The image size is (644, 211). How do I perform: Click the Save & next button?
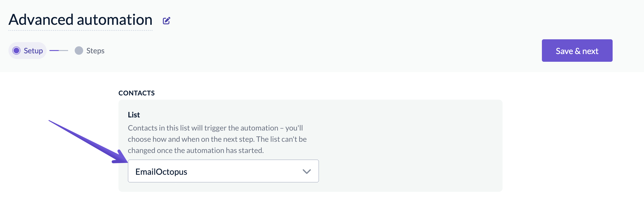coord(577,51)
